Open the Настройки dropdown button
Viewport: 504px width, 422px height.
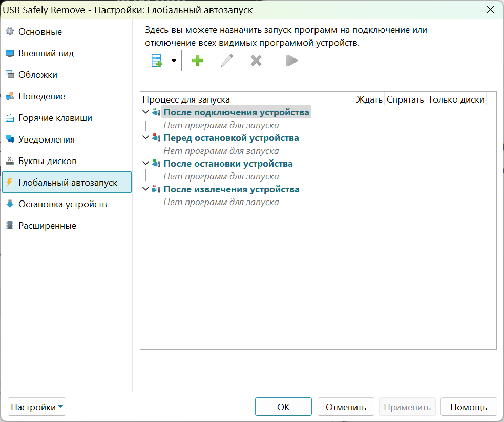point(37,407)
